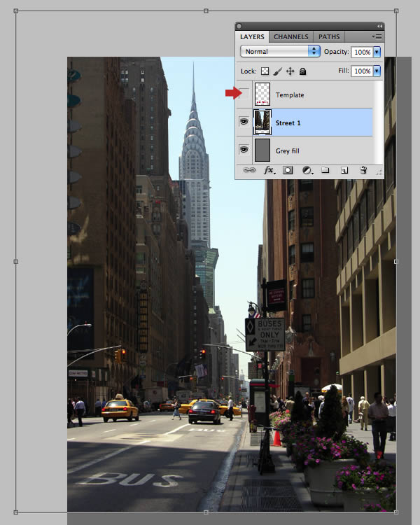This screenshot has width=420, height=525.
Task: Hide the Street 1 layer
Action: click(x=244, y=122)
